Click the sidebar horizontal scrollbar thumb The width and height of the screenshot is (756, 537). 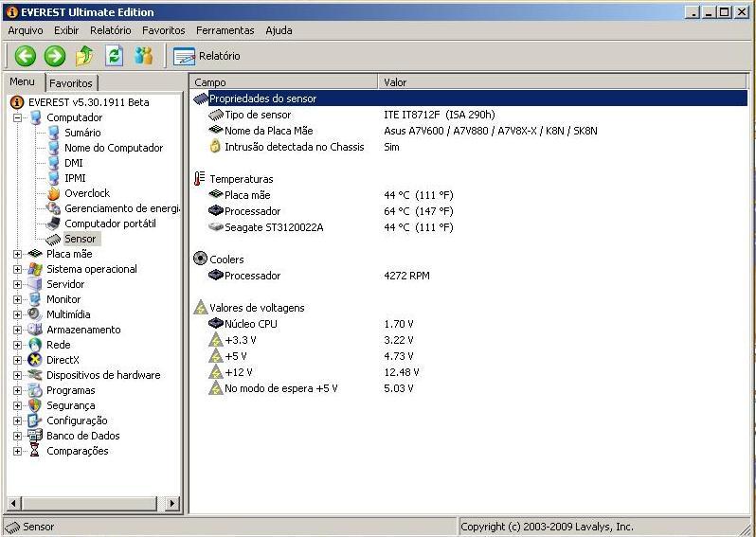coord(89,503)
